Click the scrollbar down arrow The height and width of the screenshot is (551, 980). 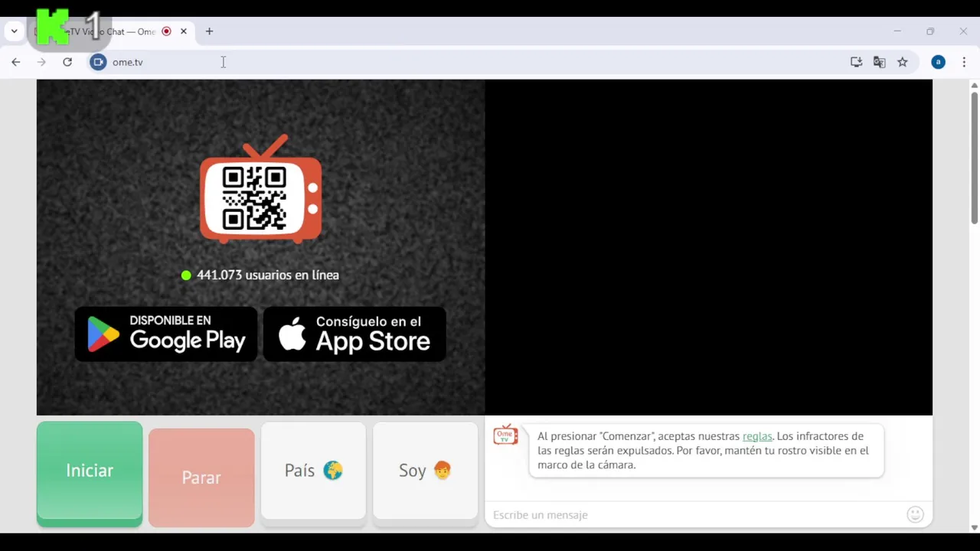click(x=975, y=527)
